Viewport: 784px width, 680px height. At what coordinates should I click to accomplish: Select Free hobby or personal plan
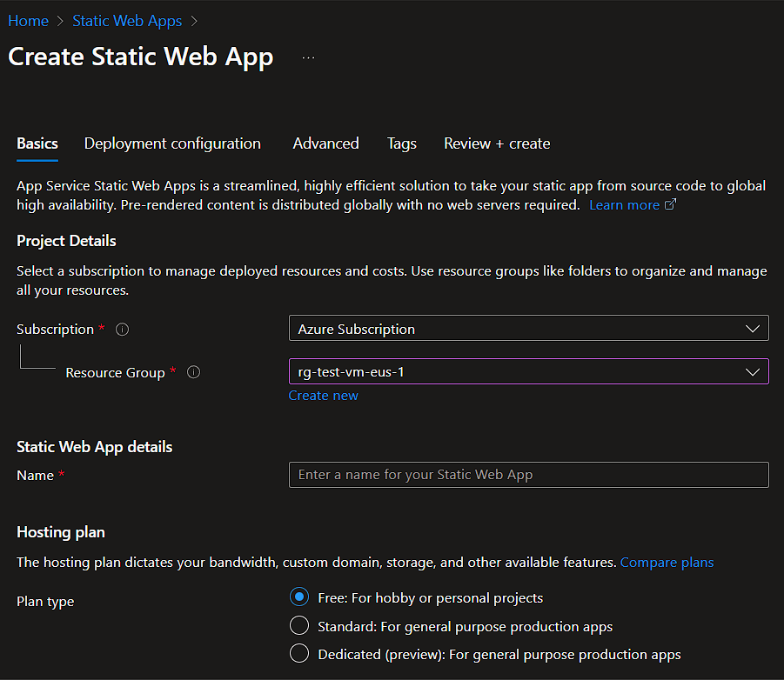click(x=299, y=597)
